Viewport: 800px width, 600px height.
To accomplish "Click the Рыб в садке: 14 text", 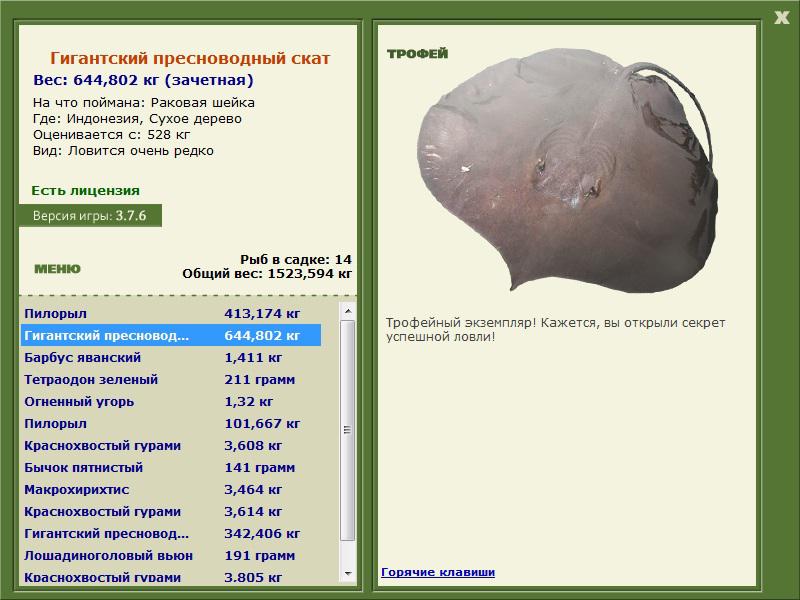I will coord(296,259).
